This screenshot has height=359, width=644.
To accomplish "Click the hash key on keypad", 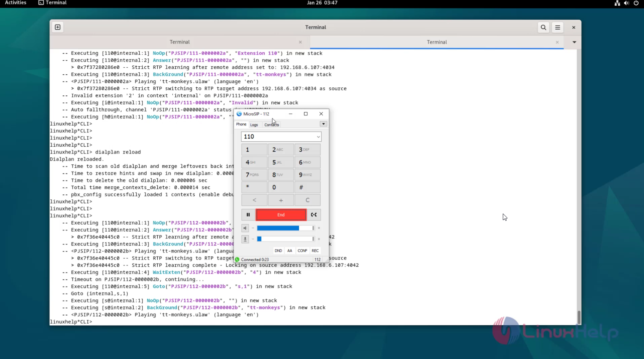I will 307,187.
